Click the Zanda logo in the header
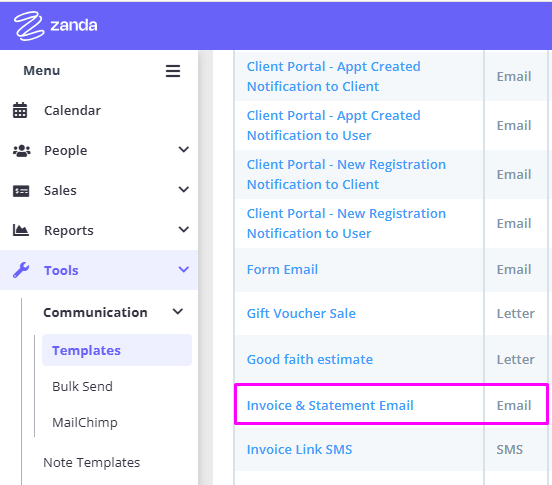 (x=55, y=26)
